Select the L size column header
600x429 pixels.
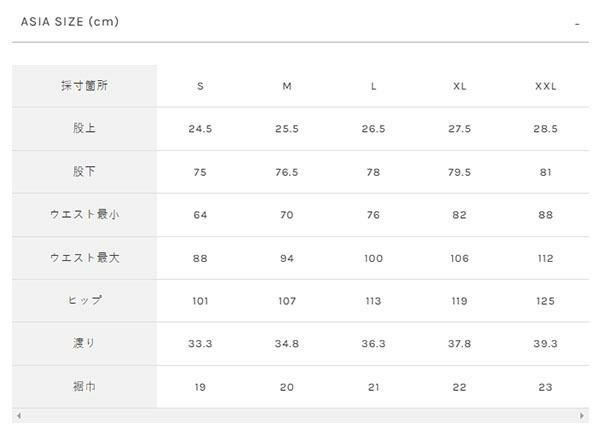(373, 86)
